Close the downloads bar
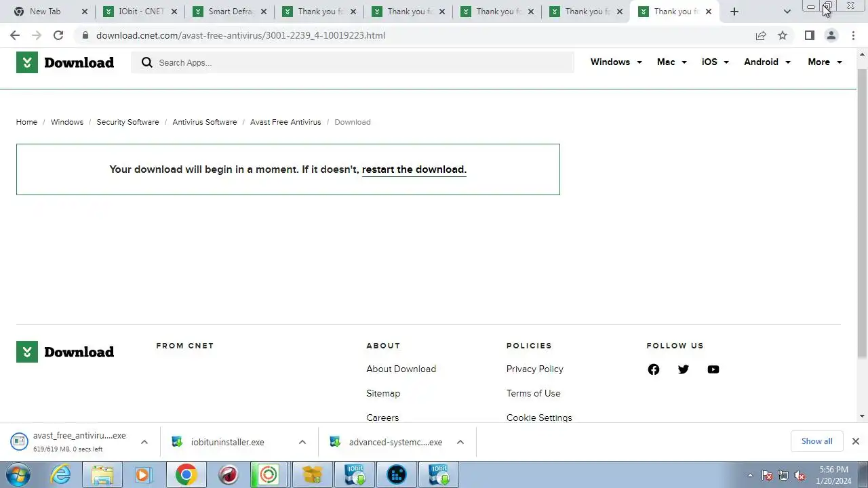The width and height of the screenshot is (868, 488). point(856,441)
